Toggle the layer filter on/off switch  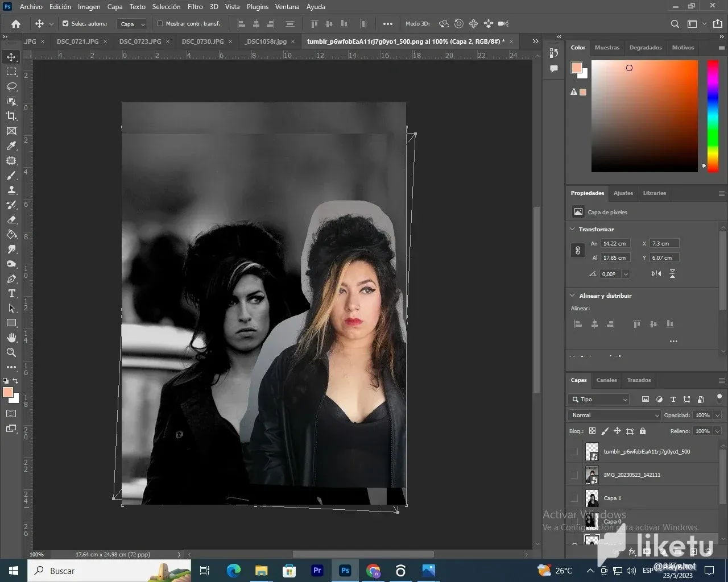pos(719,398)
